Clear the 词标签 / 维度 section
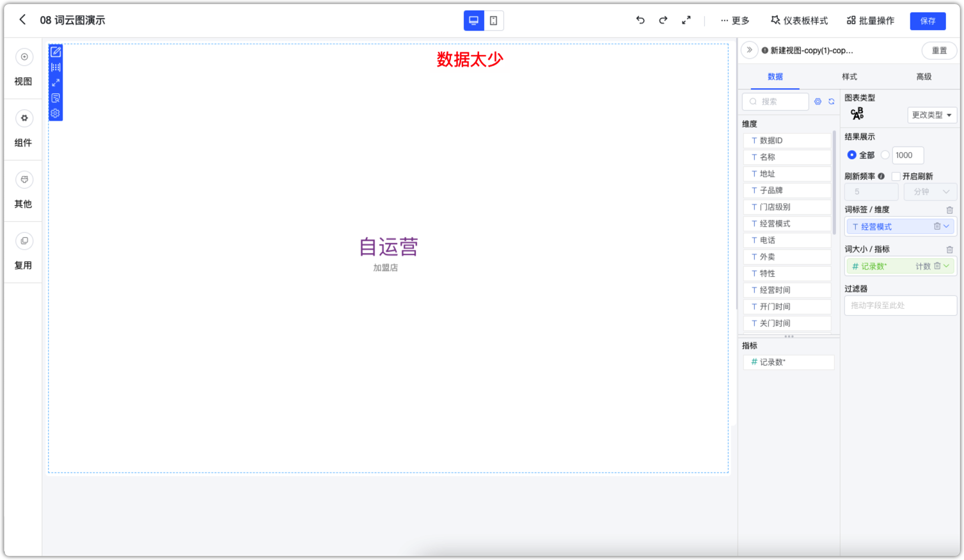 pyautogui.click(x=950, y=210)
